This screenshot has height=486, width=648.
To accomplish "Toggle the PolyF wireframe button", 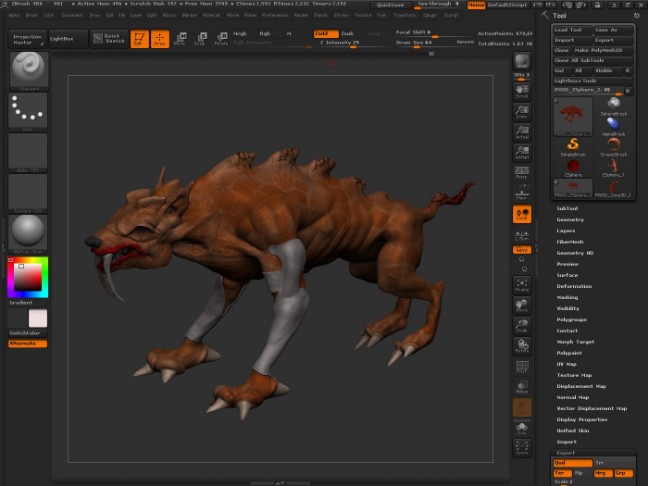I will pyautogui.click(x=522, y=367).
